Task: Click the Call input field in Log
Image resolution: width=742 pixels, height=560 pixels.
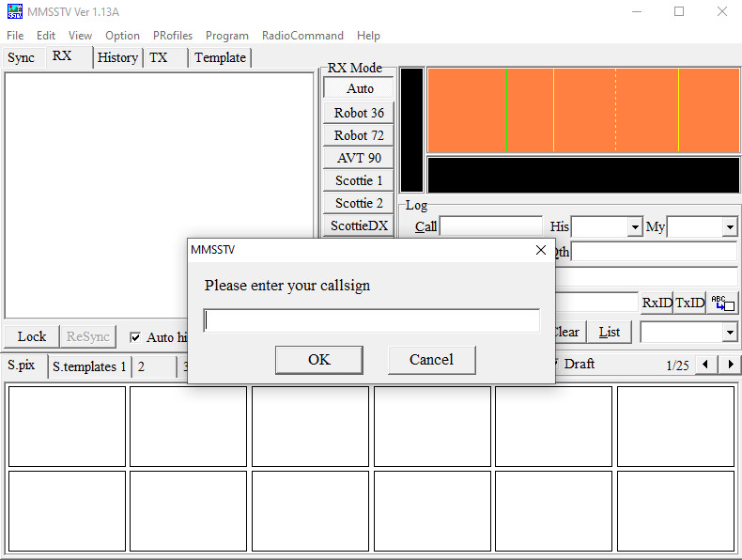Action: pyautogui.click(x=490, y=226)
